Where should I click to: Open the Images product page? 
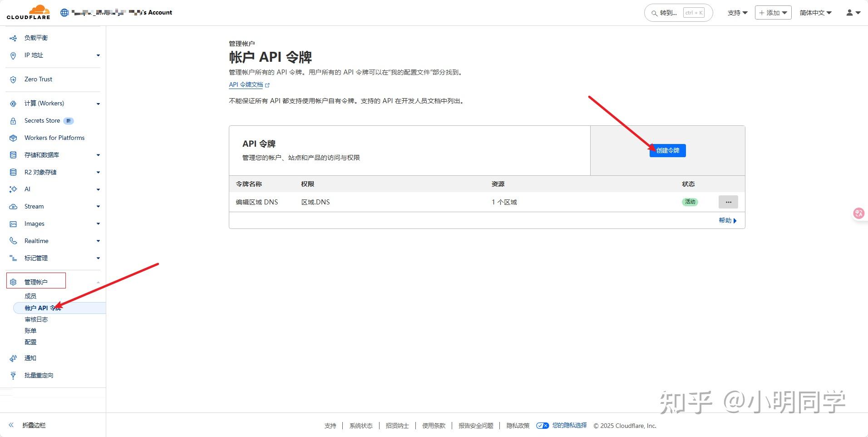(34, 223)
